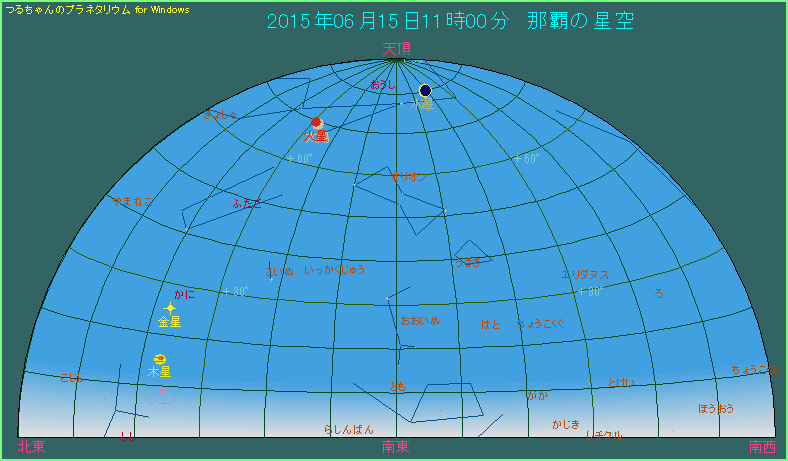Image resolution: width=788 pixels, height=461 pixels.
Task: Select the ちょうこくぐ constellation label
Action: pos(541,324)
